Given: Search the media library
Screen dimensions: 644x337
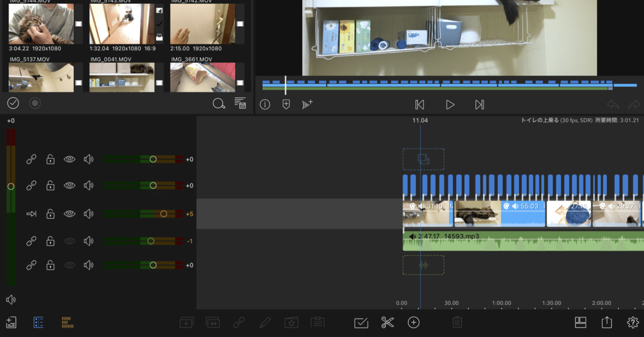Looking at the screenshot, I should (x=219, y=104).
